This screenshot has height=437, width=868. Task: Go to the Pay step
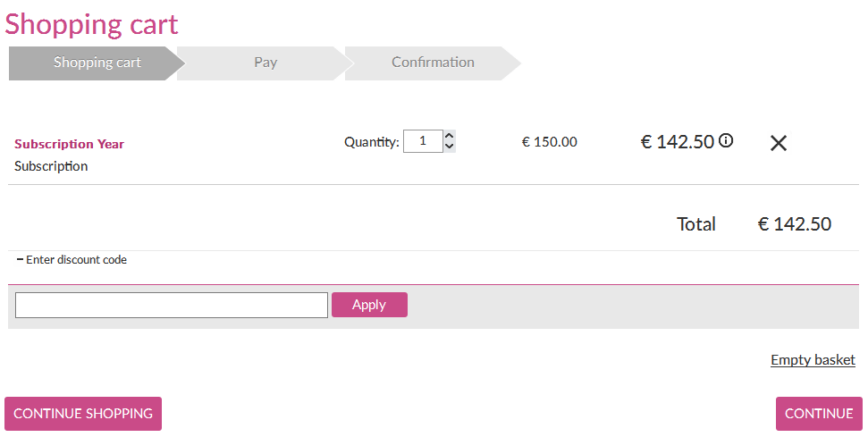point(265,63)
